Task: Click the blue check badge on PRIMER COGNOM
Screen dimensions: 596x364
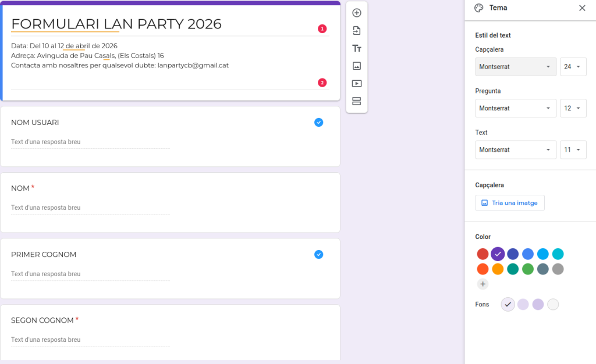Action: (x=318, y=254)
